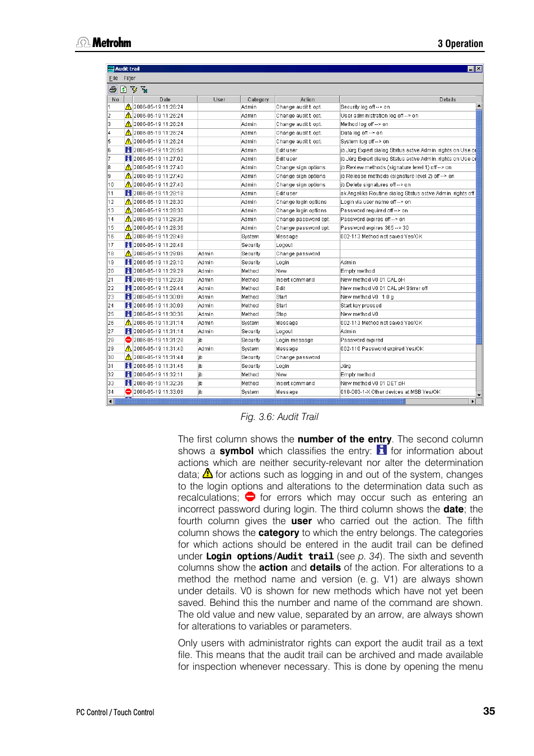Click horizontal scrollbar left arrow
This screenshot has height=756, width=534.
pyautogui.click(x=110, y=402)
